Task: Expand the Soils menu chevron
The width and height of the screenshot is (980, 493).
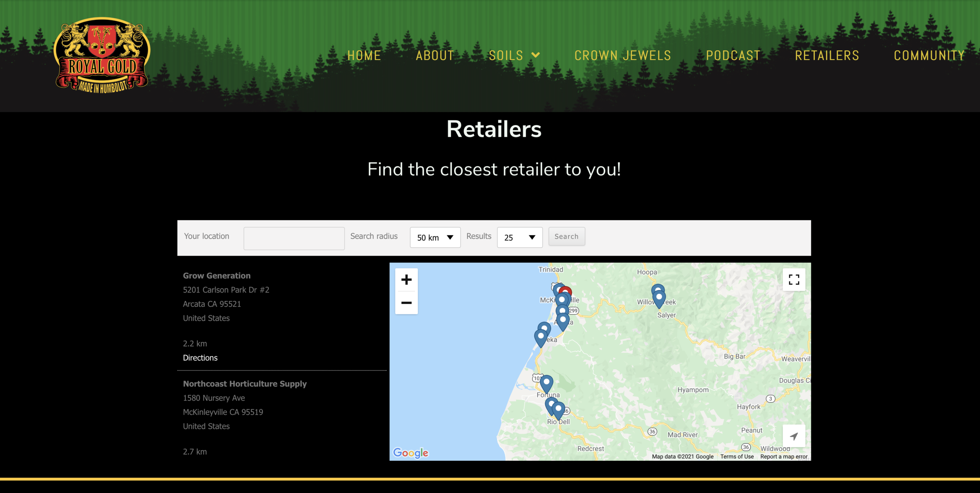Action: click(x=536, y=55)
